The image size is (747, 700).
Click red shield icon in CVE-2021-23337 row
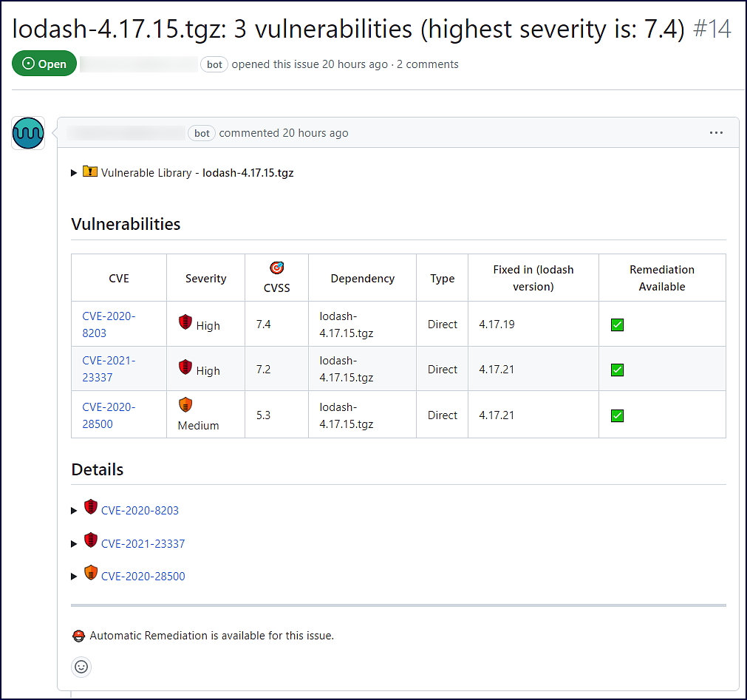pyautogui.click(x=185, y=367)
